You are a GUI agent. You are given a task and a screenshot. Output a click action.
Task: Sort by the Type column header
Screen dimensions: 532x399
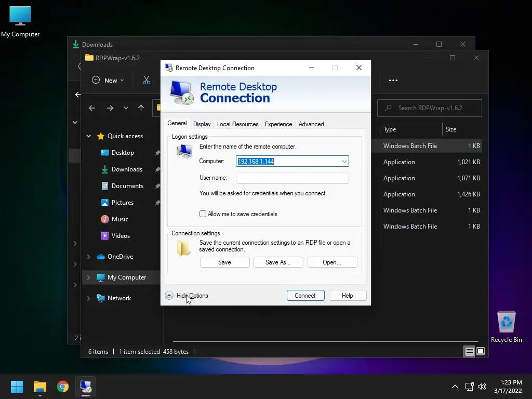click(x=411, y=129)
